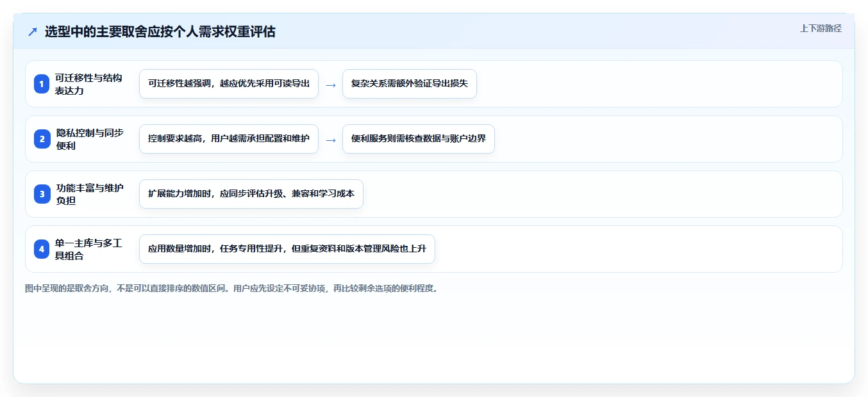Click the title '选型中的主要取舍应按个人需求权重评估'
Screen dimensions: 868x397
coord(160,32)
